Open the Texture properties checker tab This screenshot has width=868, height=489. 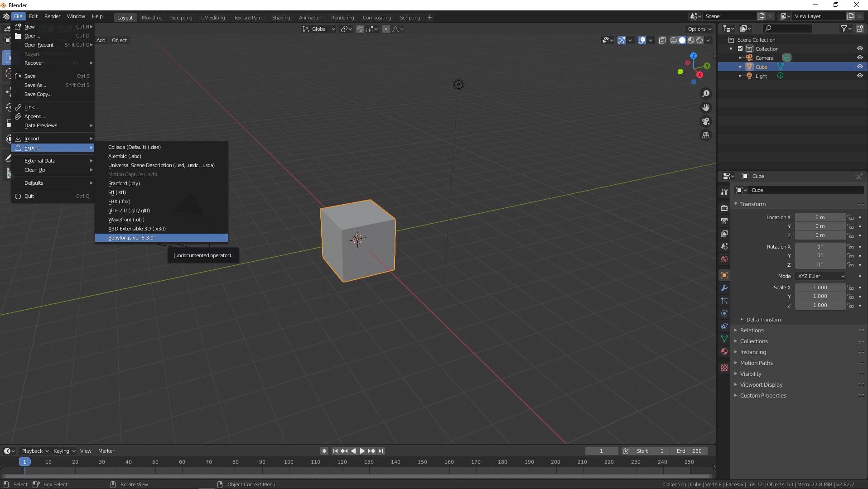coord(724,368)
